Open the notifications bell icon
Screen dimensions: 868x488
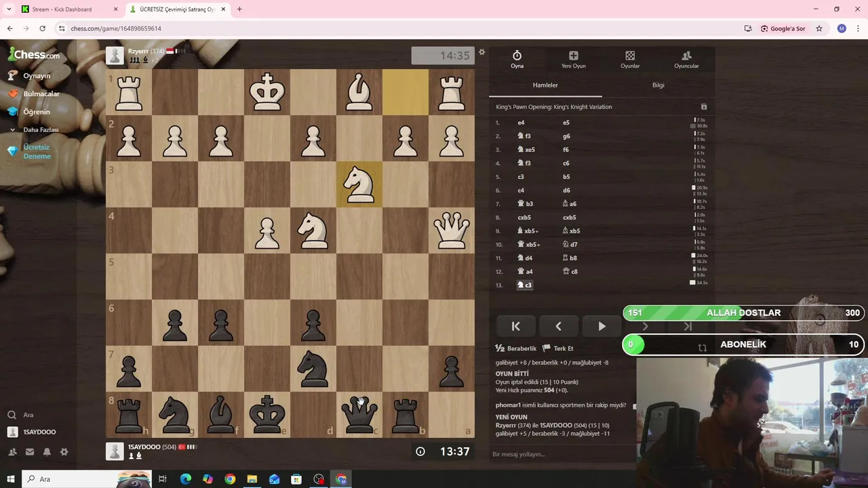47,452
